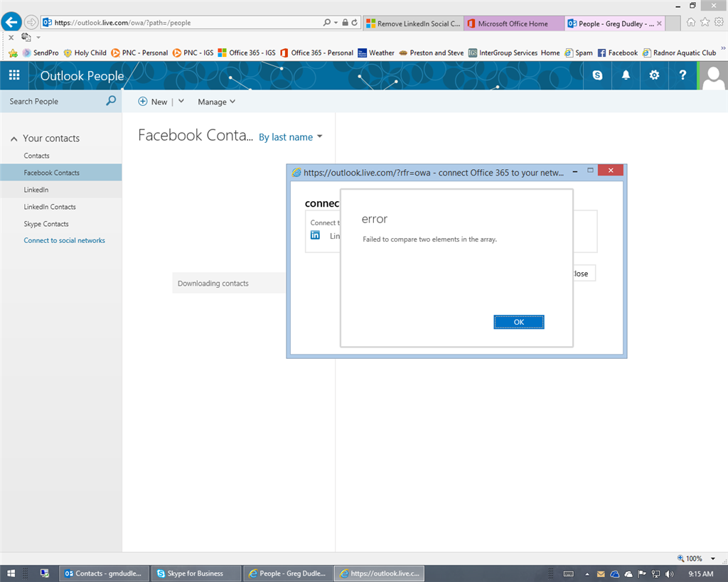Click the favorites bar add-star icon

point(13,53)
